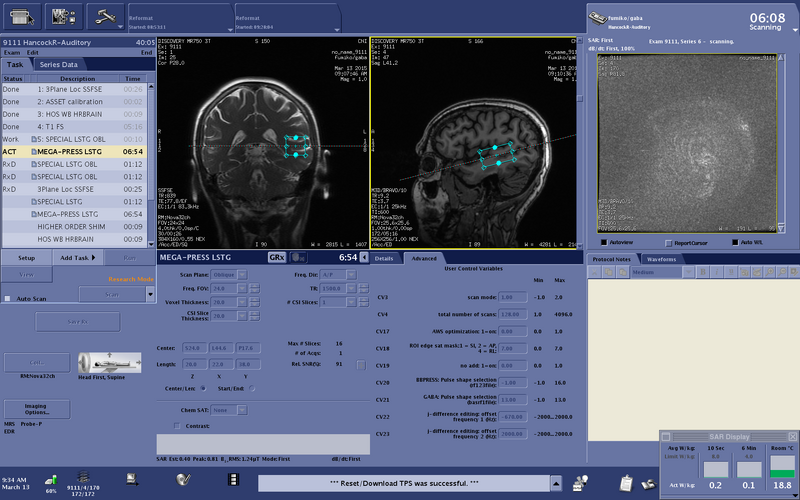The image size is (800, 500).
Task: Switch to the Waveforms tab
Action: (x=661, y=259)
